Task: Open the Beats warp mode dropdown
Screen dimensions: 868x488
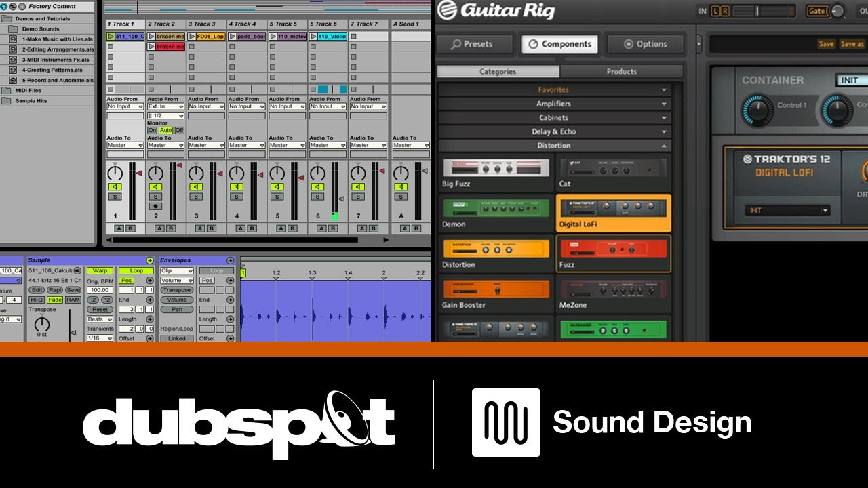Action: pos(100,319)
